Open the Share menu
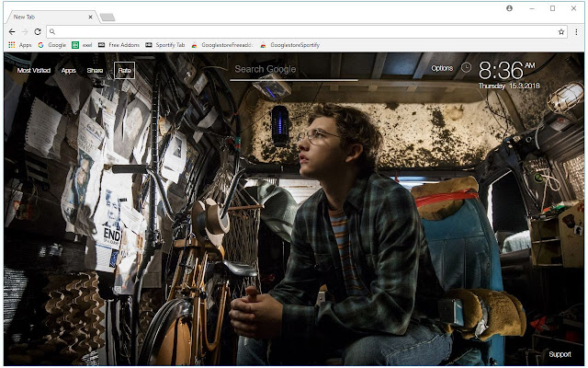 (95, 70)
